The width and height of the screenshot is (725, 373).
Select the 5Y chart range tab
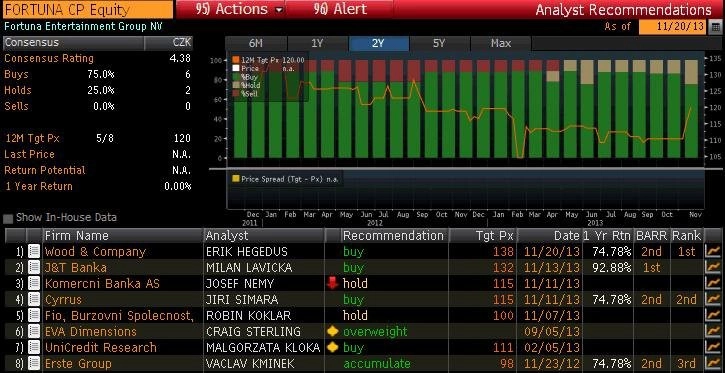(x=439, y=43)
